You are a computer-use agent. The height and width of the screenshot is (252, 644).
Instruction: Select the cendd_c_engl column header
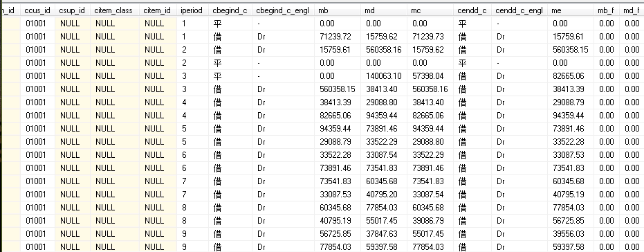(x=519, y=10)
